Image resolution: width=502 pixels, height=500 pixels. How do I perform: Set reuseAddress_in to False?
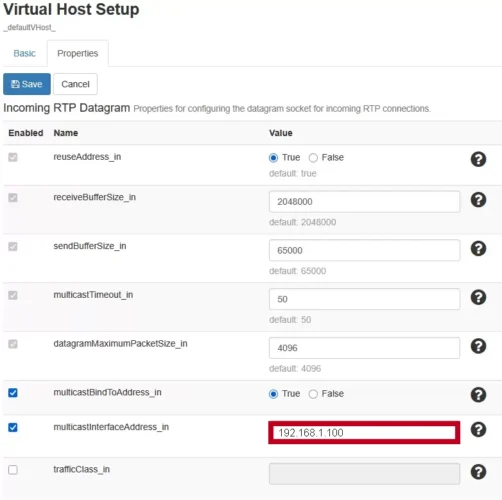313,158
